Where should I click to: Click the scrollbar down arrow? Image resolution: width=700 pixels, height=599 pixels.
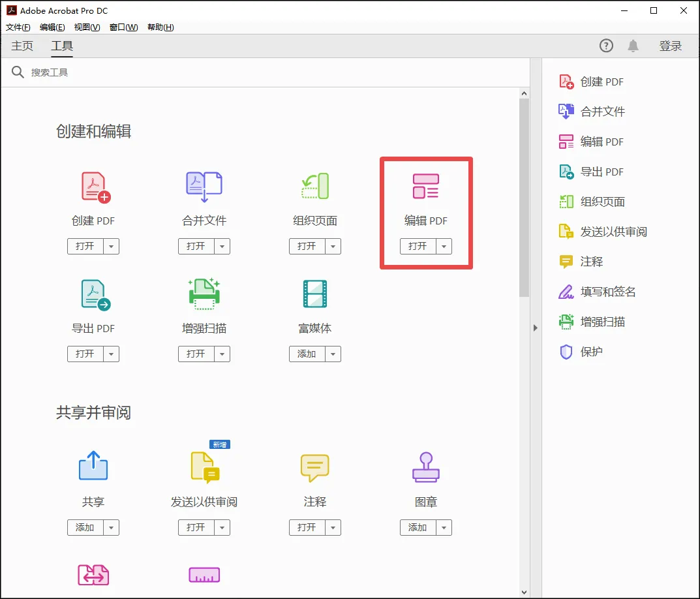[x=524, y=592]
